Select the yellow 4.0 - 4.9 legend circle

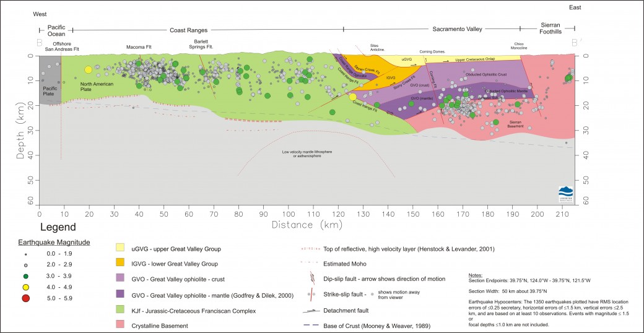point(25,287)
